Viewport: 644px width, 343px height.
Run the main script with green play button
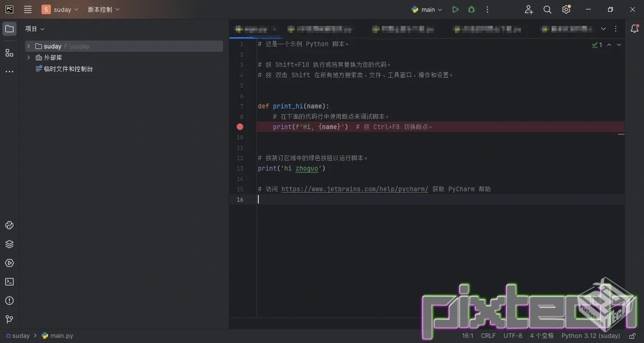tap(455, 9)
